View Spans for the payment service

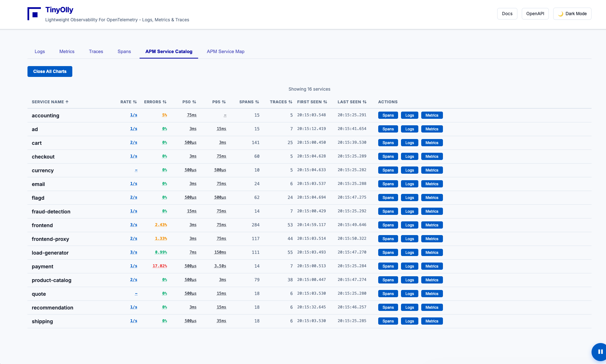point(388,266)
